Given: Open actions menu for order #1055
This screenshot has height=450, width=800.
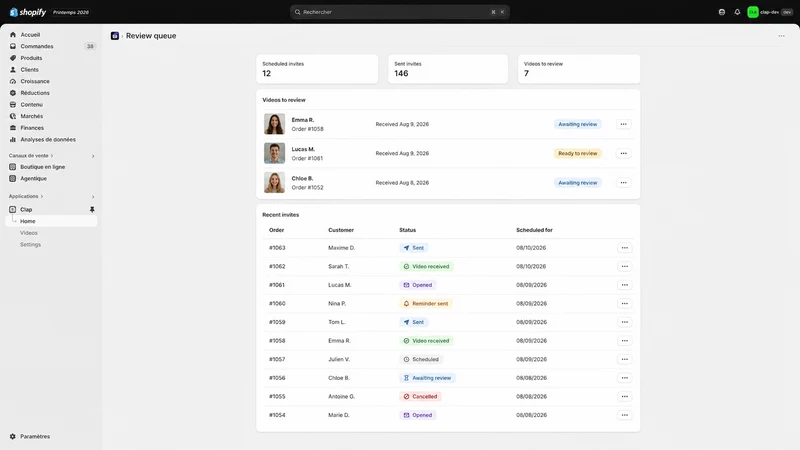Looking at the screenshot, I should (624, 396).
